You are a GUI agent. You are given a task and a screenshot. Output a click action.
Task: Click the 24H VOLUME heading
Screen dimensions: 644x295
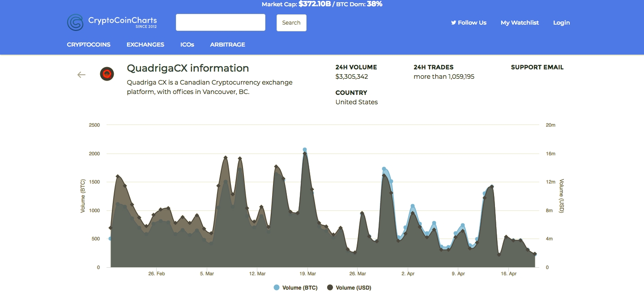point(356,67)
